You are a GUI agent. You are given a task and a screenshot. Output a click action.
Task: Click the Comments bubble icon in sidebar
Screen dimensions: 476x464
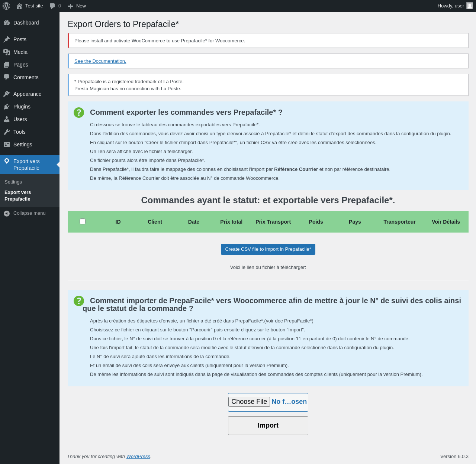click(x=7, y=77)
